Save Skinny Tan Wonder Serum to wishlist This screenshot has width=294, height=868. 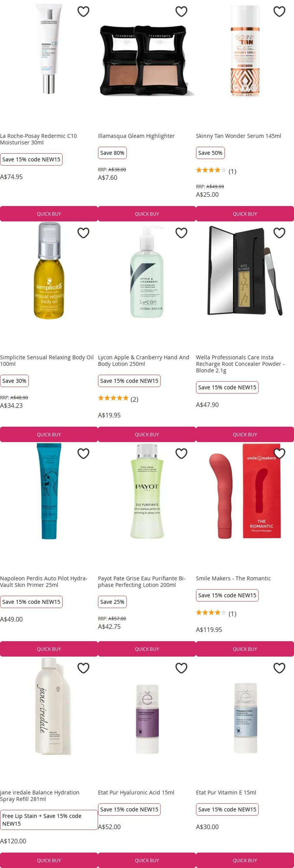[279, 12]
